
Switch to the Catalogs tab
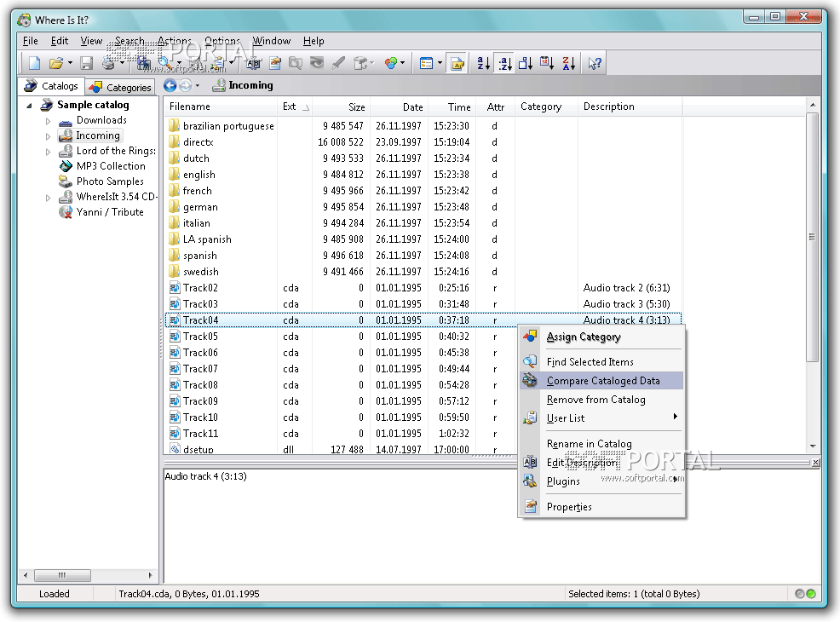51,86
